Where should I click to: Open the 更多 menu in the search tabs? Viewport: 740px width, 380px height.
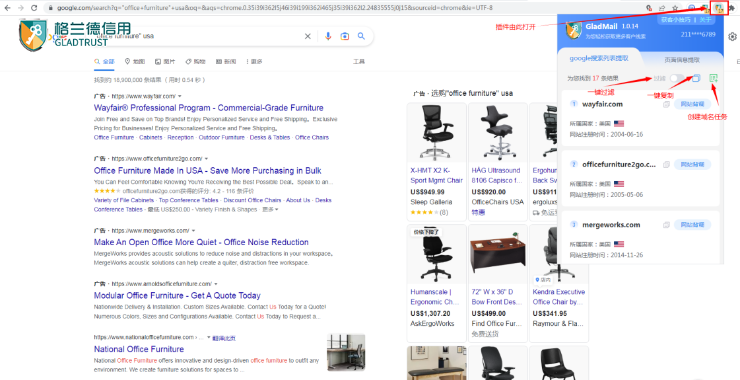click(254, 61)
